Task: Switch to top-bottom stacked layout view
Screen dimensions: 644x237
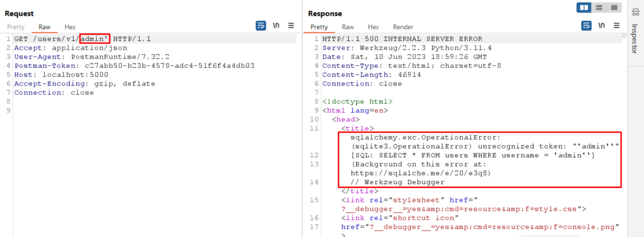Action: click(599, 8)
